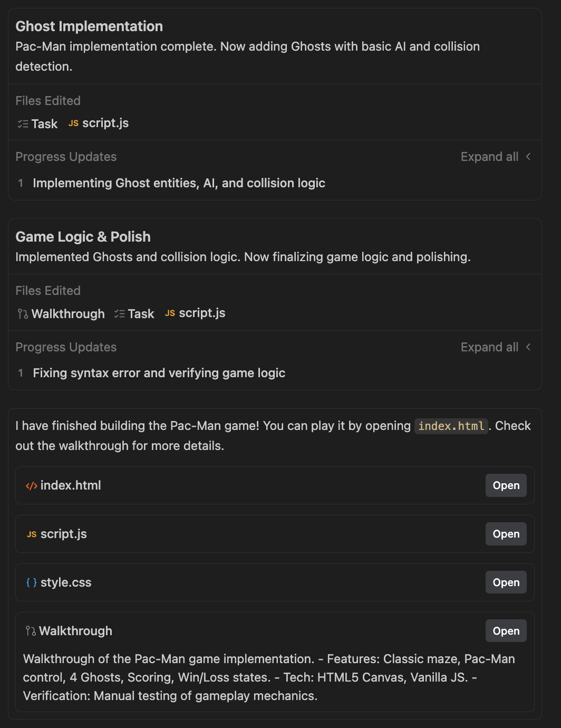The image size is (561, 728).
Task: Click the inline index.html code reference
Action: pyautogui.click(x=451, y=426)
